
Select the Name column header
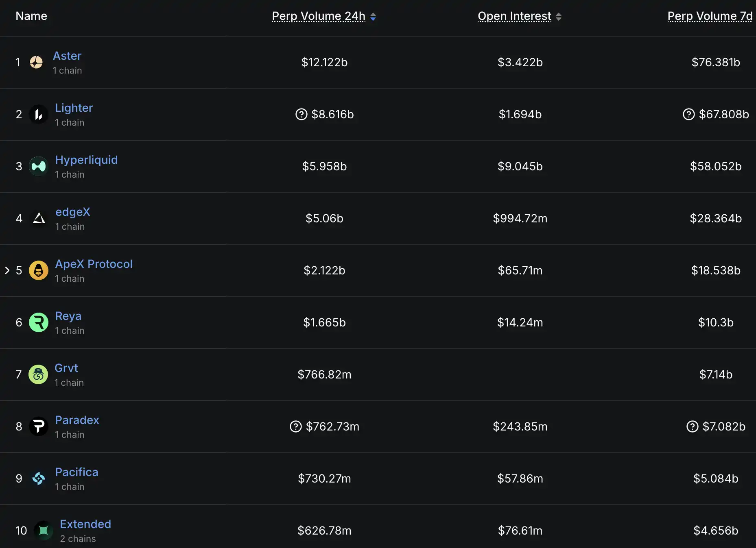[x=31, y=16]
